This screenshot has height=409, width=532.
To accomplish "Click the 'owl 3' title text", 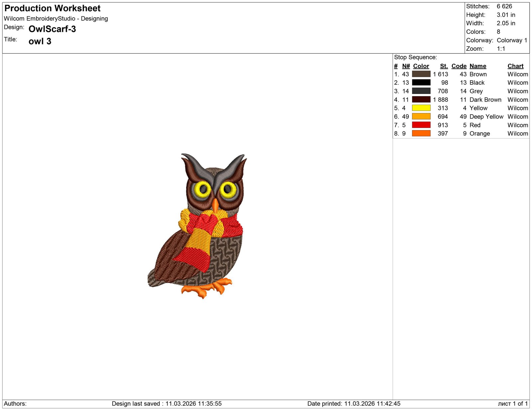I will 40,42.
